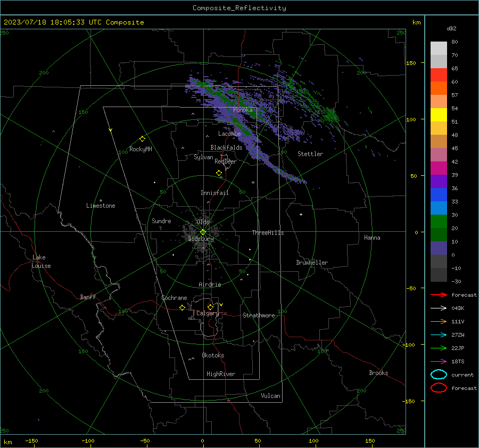Click the dBZ legend heading
The image size is (479, 448).
451,28
